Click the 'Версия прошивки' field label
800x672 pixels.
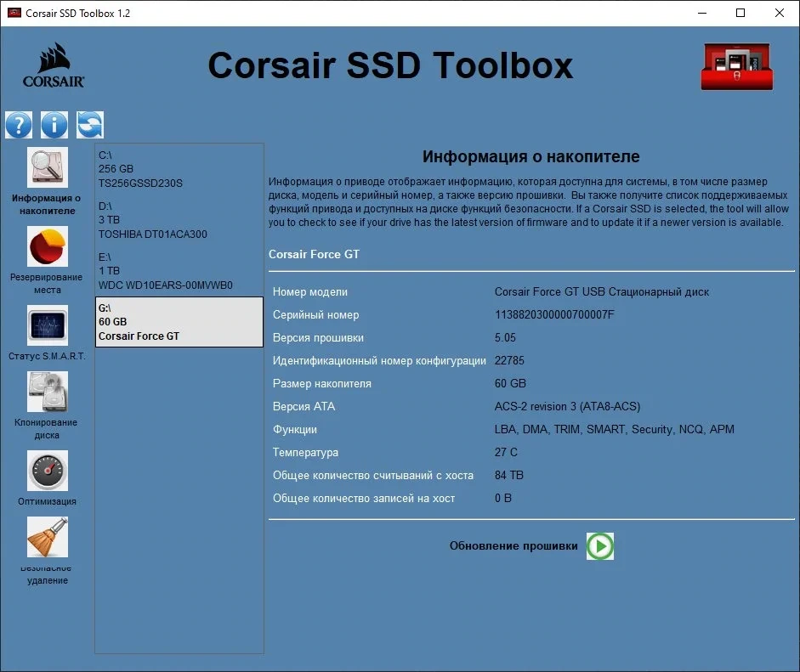point(318,337)
